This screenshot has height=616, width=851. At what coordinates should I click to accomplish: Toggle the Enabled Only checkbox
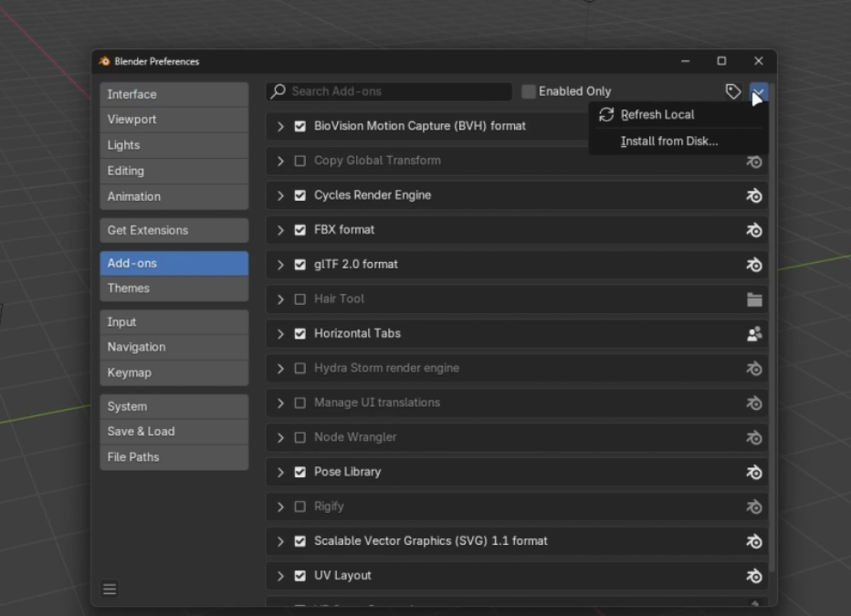point(529,91)
